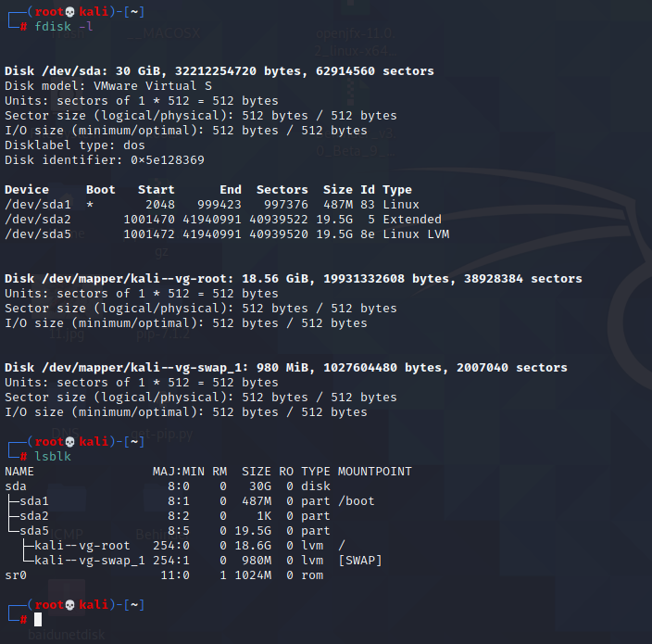This screenshot has height=644, width=652.
Task: Click the 'Extended' type value
Action: 412,220
